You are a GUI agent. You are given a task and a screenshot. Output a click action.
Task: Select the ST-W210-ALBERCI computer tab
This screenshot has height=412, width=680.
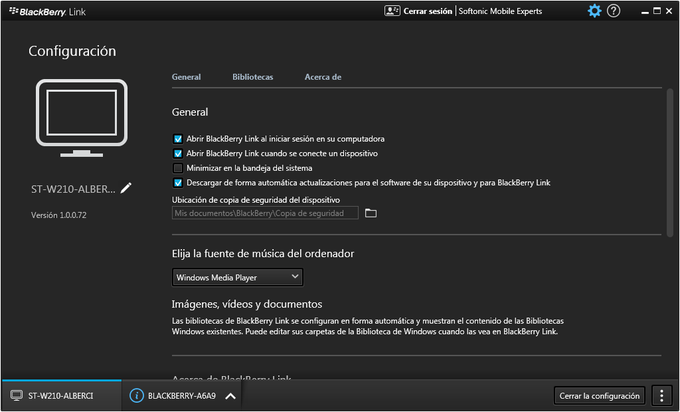62,396
